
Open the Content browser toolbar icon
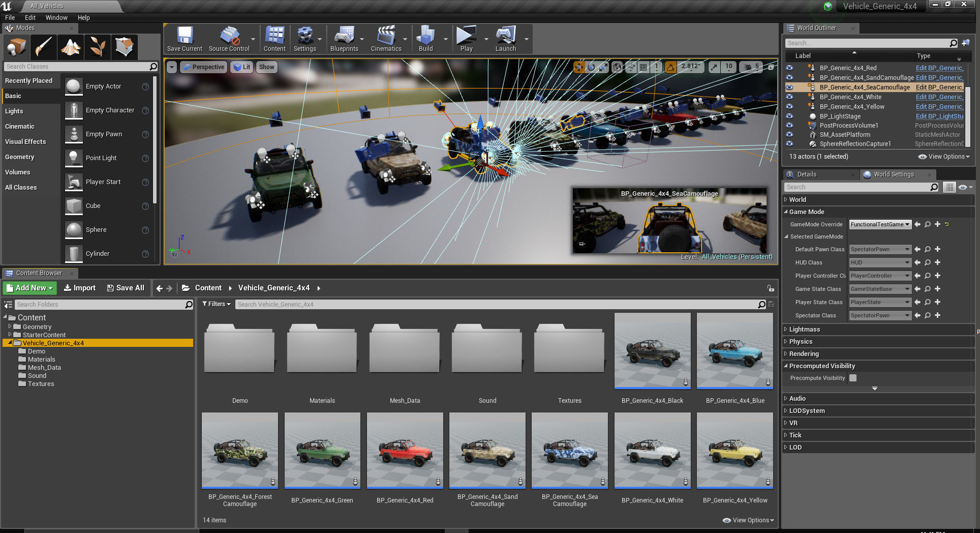[x=274, y=39]
